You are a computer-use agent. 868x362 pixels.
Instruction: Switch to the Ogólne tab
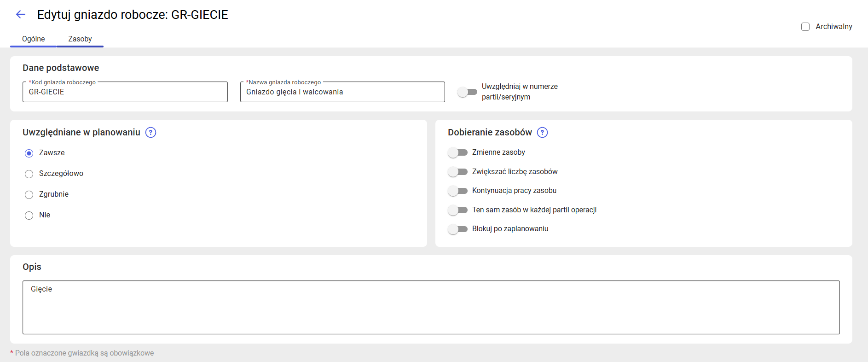(33, 39)
